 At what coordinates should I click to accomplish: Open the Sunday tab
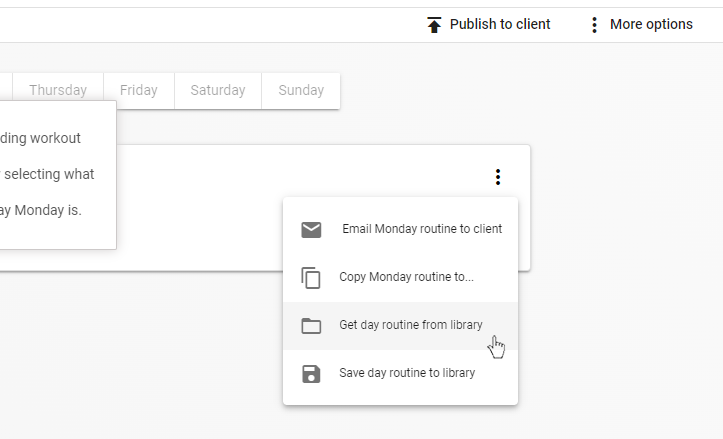[x=301, y=90]
